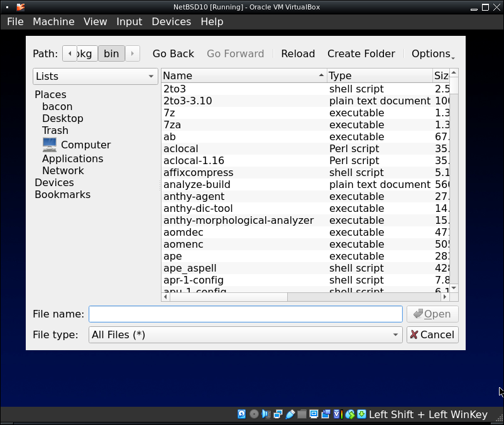Click the display monitor icon in status bar
Viewport: 504px width, 425px height.
pyautogui.click(x=314, y=414)
